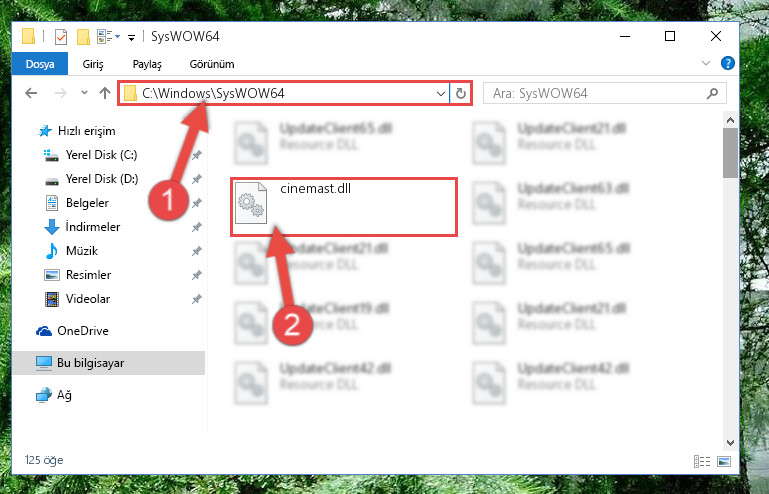The image size is (769, 494).
Task: Open recent locations dropdown arrow
Action: pyautogui.click(x=84, y=92)
